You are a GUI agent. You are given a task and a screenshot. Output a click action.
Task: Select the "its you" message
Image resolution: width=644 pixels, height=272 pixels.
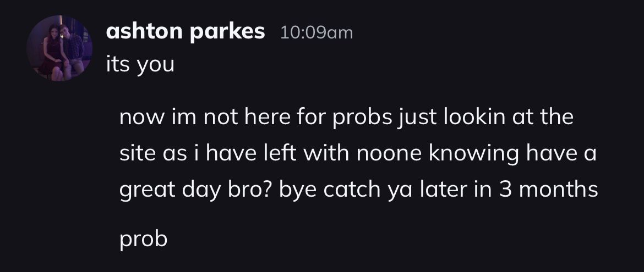140,65
